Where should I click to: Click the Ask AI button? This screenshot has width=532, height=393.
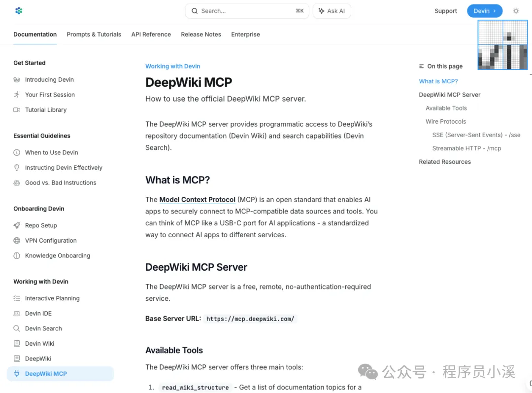332,10
